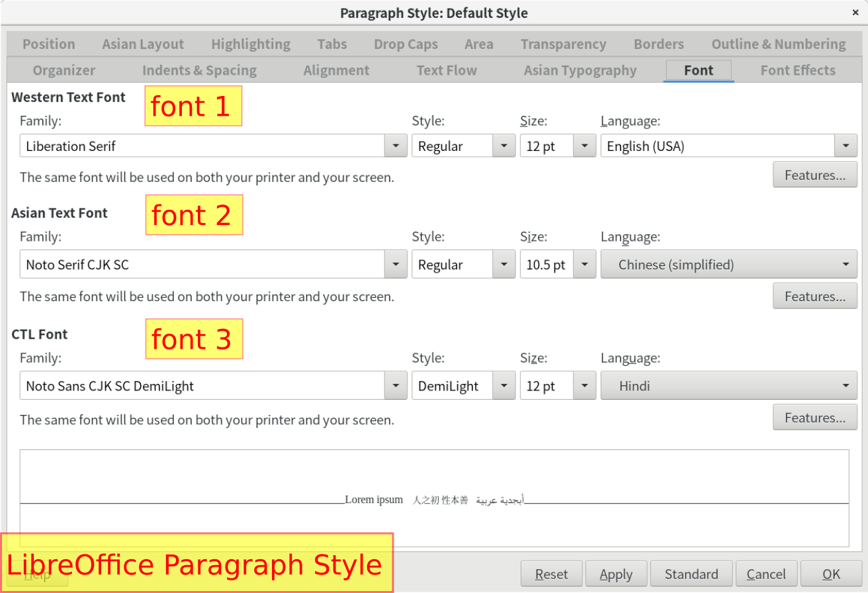This screenshot has width=868, height=593.
Task: Open the Western font Family dropdown arrow
Action: pos(396,146)
